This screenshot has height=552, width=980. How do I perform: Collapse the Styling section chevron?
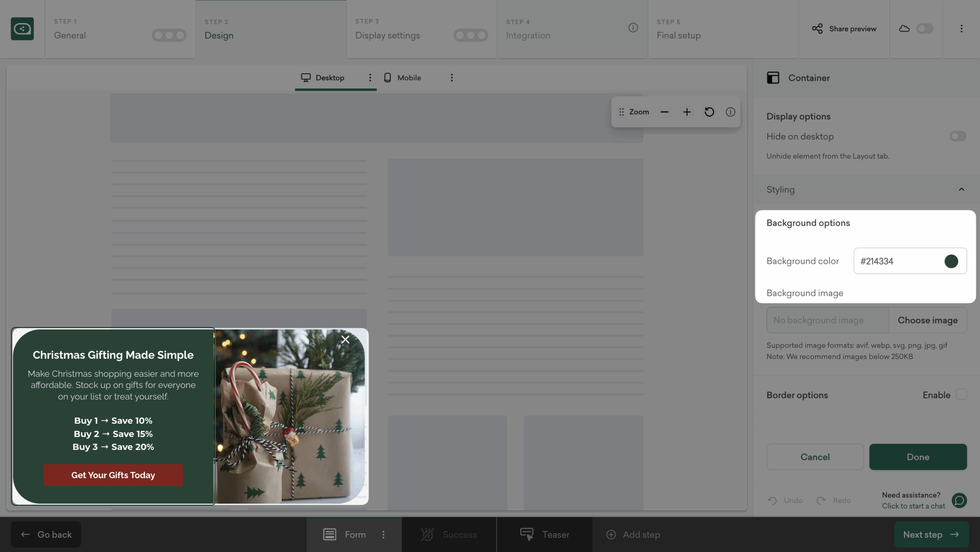pyautogui.click(x=961, y=189)
